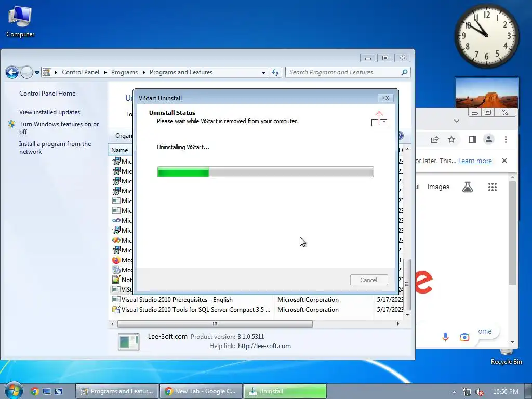This screenshot has height=399, width=532.
Task: Click the Forward arrow in Control Panel
Action: click(26, 72)
